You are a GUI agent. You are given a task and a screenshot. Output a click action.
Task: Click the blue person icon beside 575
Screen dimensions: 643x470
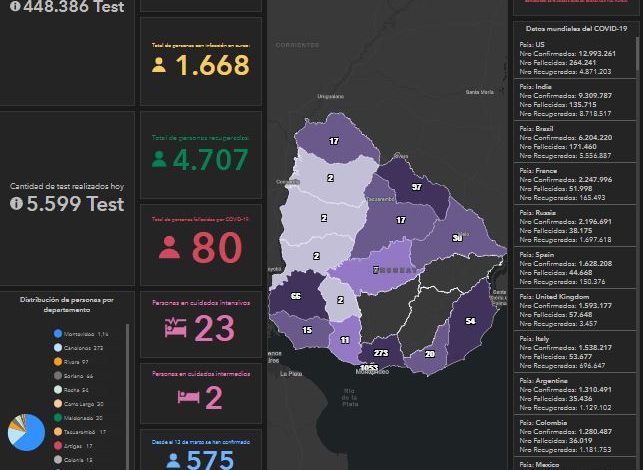(173, 461)
